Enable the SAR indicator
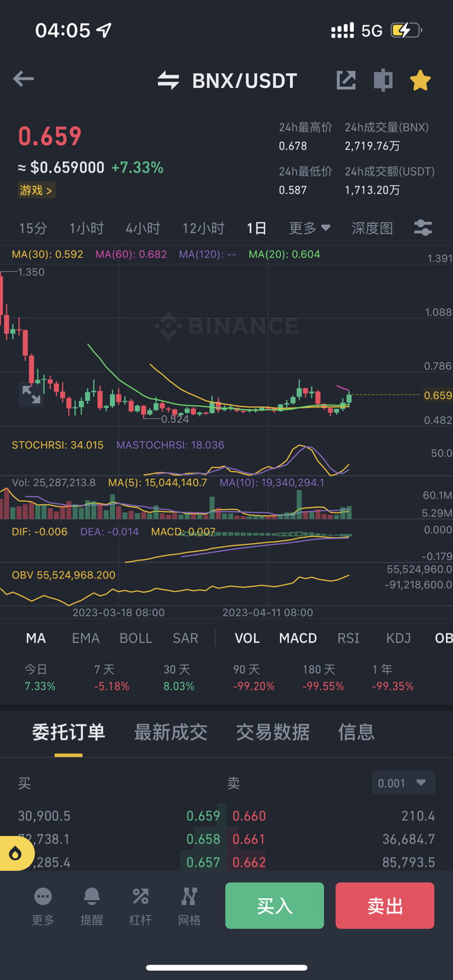The image size is (453, 980). tap(185, 638)
